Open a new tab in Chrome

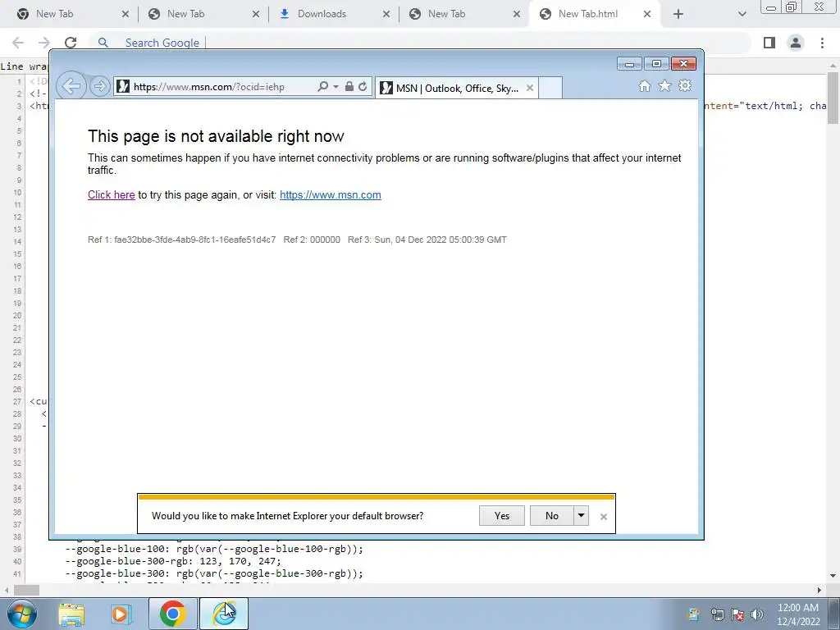[x=678, y=15]
